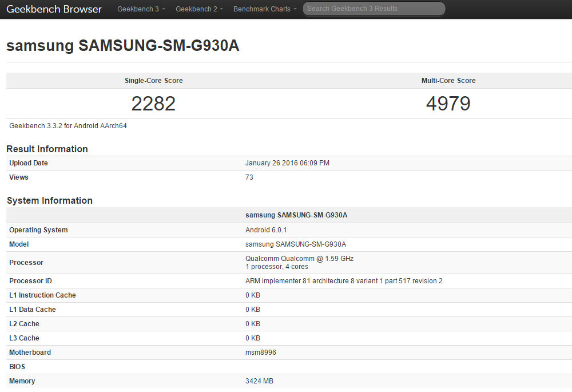Click the Model row label
Viewport: 572px width, 392px height.
pyautogui.click(x=19, y=244)
